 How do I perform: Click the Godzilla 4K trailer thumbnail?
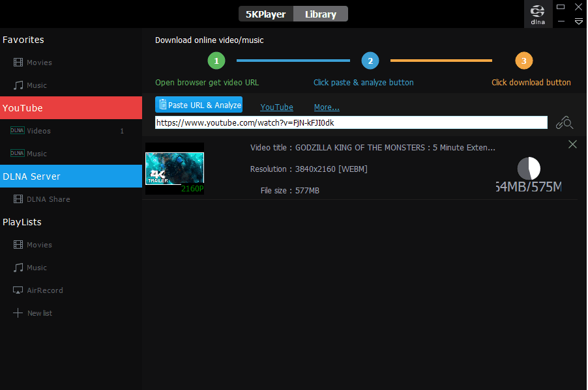[x=175, y=169]
